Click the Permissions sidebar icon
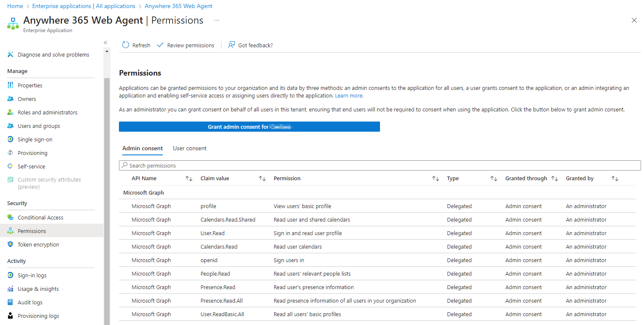 click(x=11, y=231)
